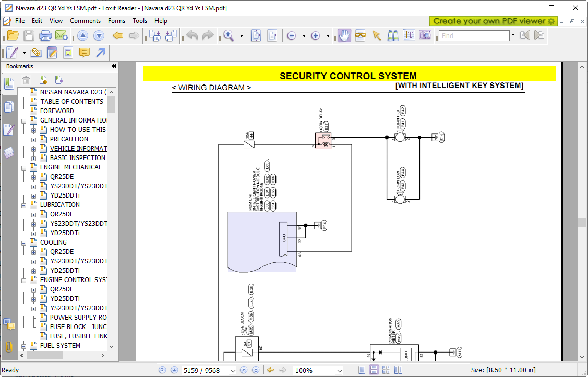Click the Open file folder icon
Screen dimensions: 588x377
click(x=13, y=35)
